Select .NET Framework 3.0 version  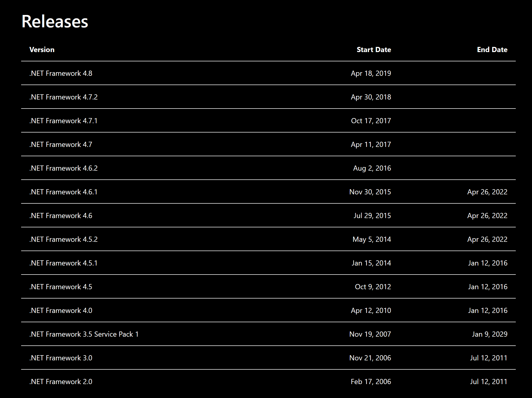(x=61, y=358)
